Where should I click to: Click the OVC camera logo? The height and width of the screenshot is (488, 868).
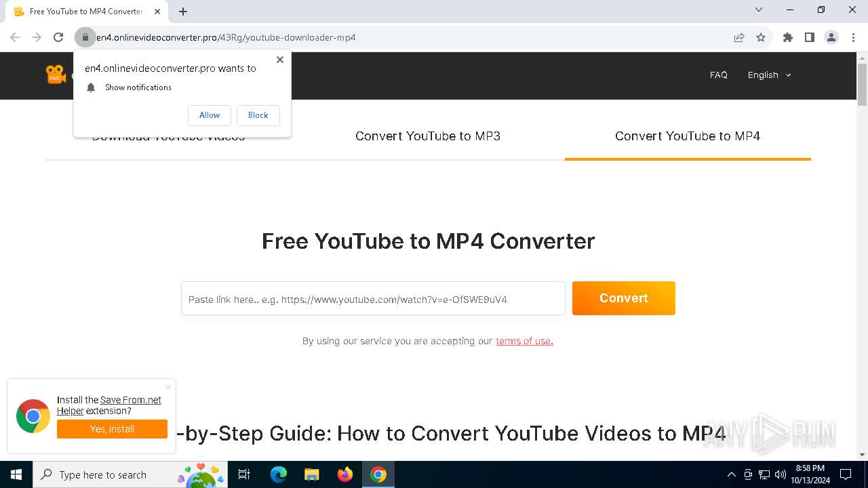[x=56, y=75]
